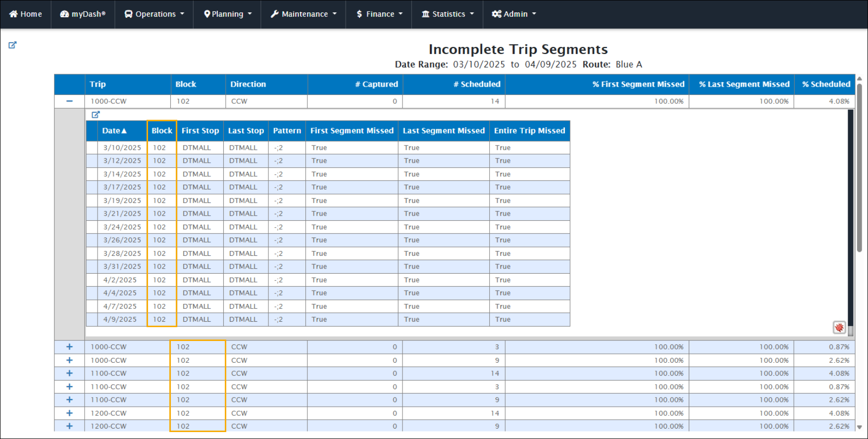
Task: Expand the first 1100-CCW trip row
Action: pos(69,373)
